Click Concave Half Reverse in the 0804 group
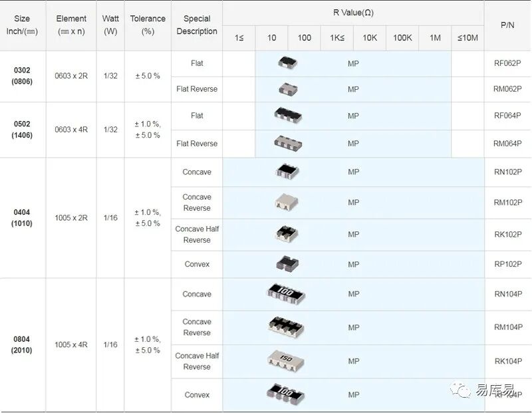 coord(197,361)
